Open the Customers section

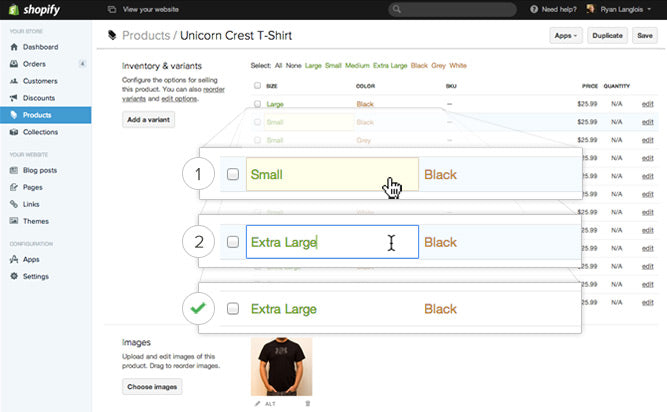tap(40, 81)
